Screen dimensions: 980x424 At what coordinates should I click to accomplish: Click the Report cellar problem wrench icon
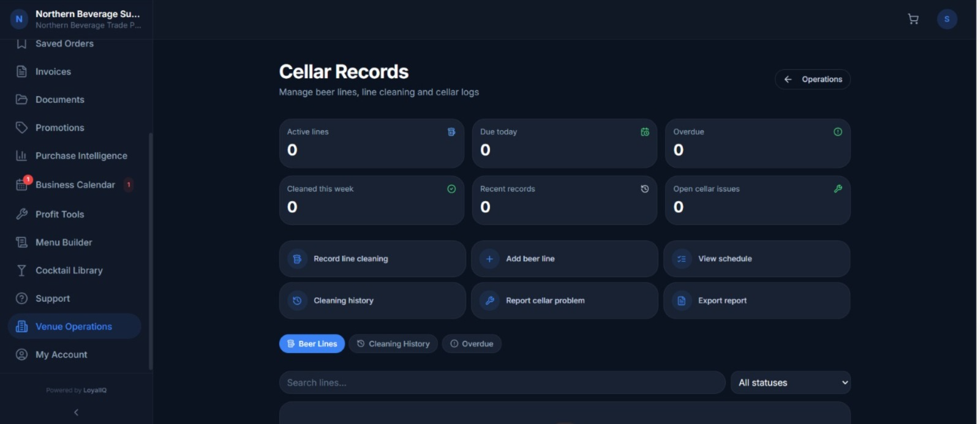(x=489, y=300)
